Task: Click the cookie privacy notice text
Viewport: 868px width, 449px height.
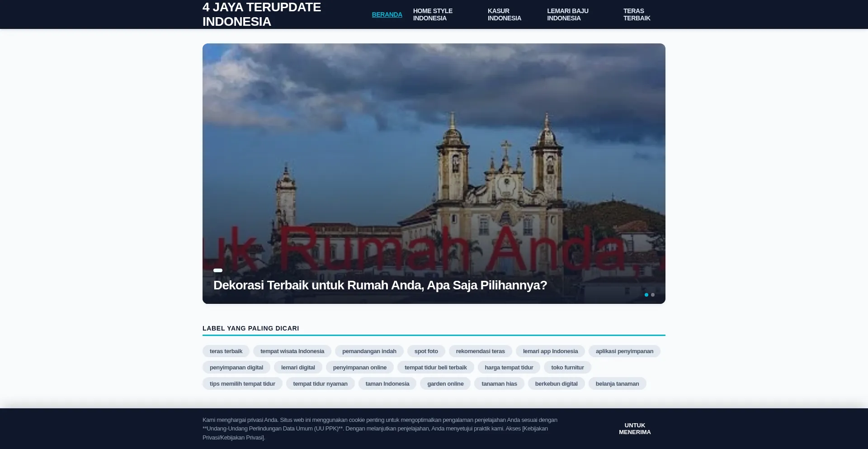Action: [x=380, y=429]
